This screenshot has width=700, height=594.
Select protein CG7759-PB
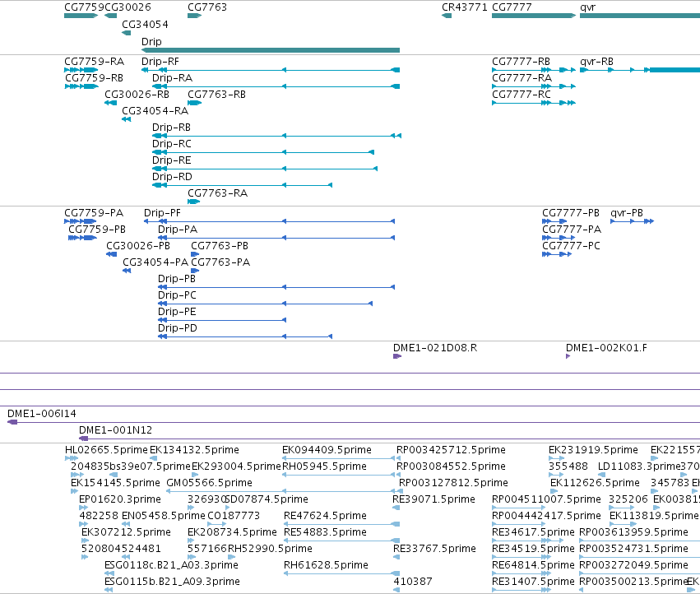pyautogui.click(x=97, y=229)
